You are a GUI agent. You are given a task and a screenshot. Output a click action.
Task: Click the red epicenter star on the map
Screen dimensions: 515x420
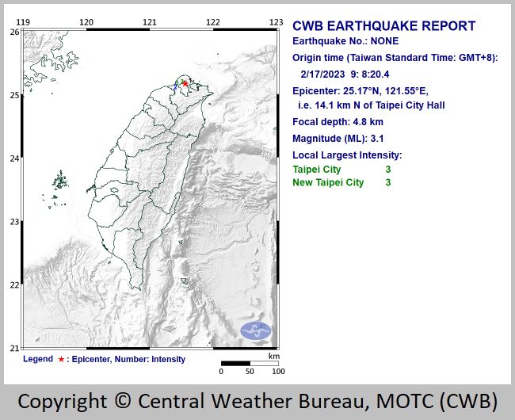(184, 82)
